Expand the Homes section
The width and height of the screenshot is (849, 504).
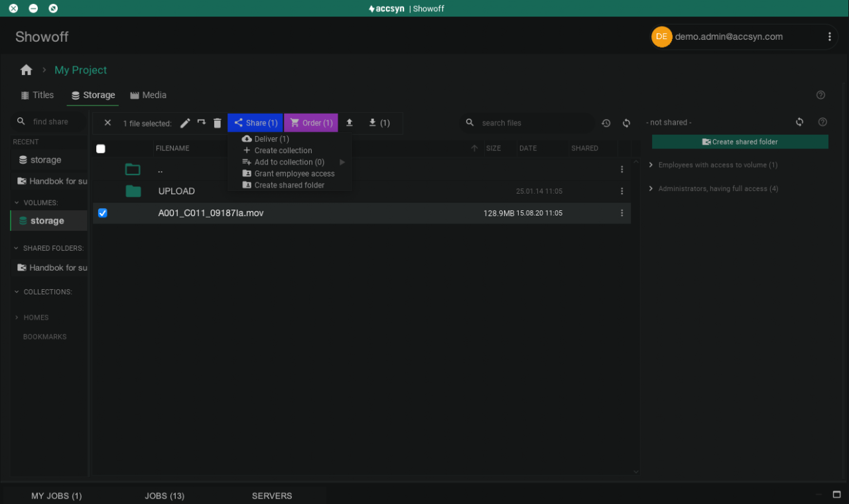[17, 318]
